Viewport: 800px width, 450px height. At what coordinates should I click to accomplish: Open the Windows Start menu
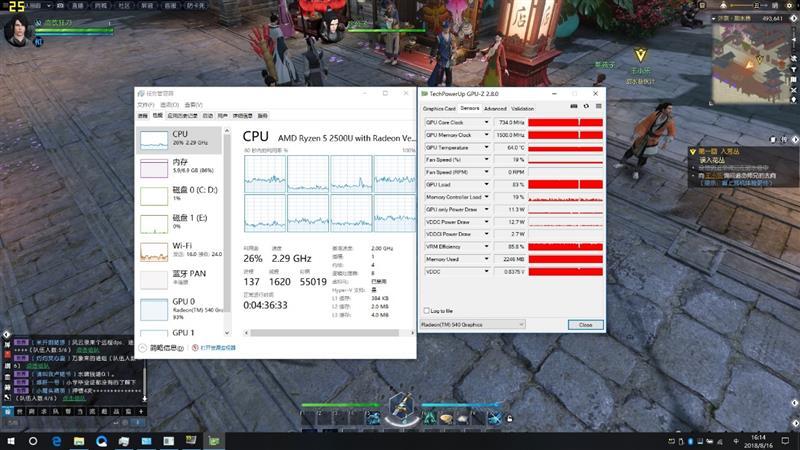10,441
